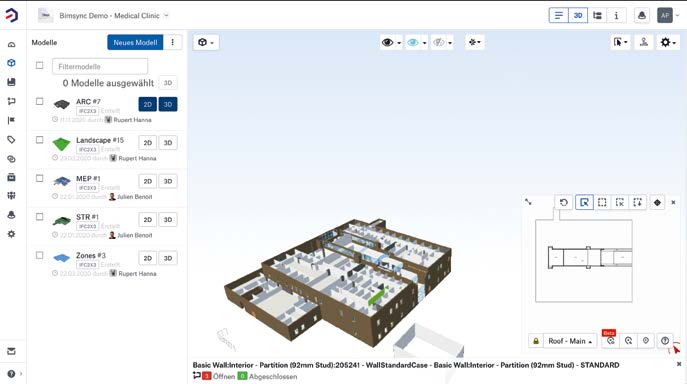Open the tag labels icon in sidebar
The width and height of the screenshot is (687, 384).
(x=11, y=140)
